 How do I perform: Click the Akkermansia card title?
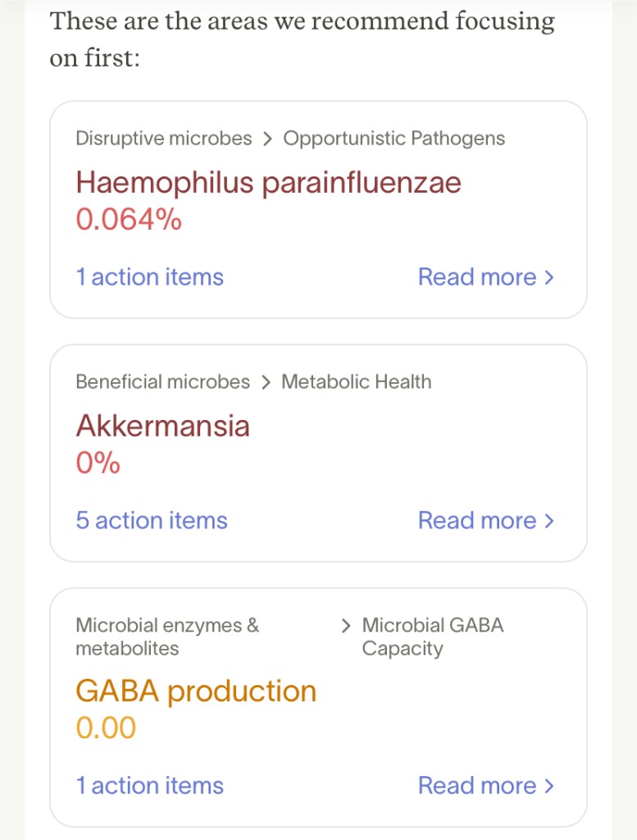tap(162, 426)
